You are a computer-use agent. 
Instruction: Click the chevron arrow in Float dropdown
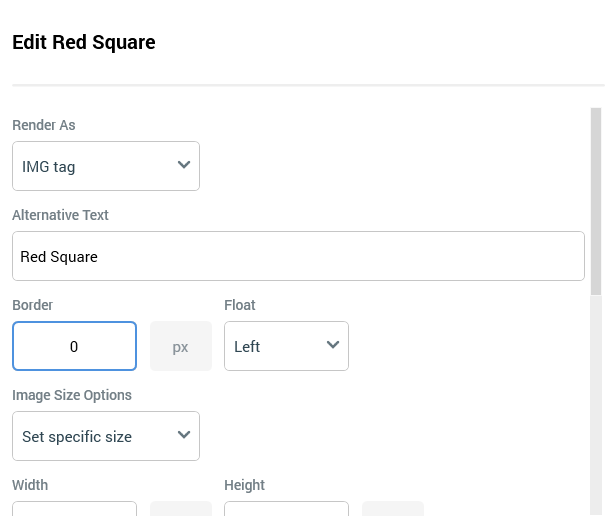pos(333,345)
